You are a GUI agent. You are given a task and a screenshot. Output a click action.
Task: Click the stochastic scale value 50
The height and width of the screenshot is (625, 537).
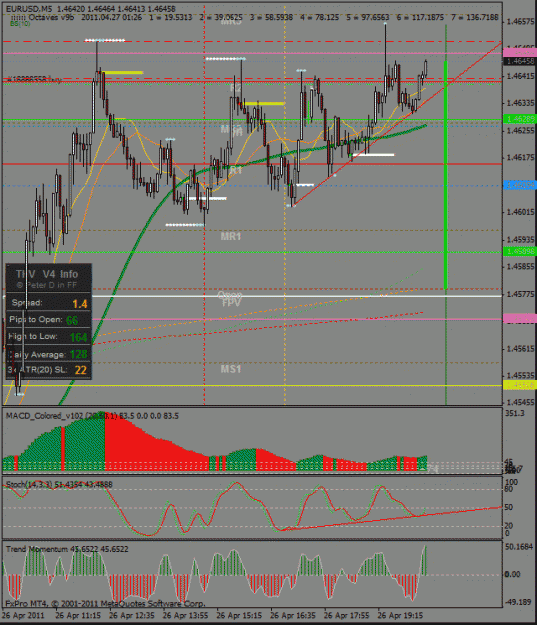click(508, 507)
